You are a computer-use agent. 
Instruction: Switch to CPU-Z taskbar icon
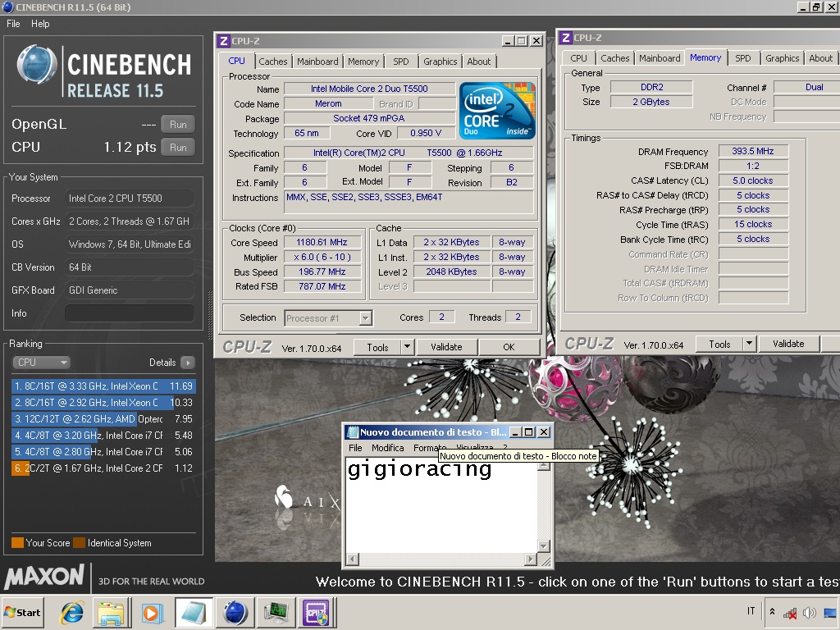point(317,612)
